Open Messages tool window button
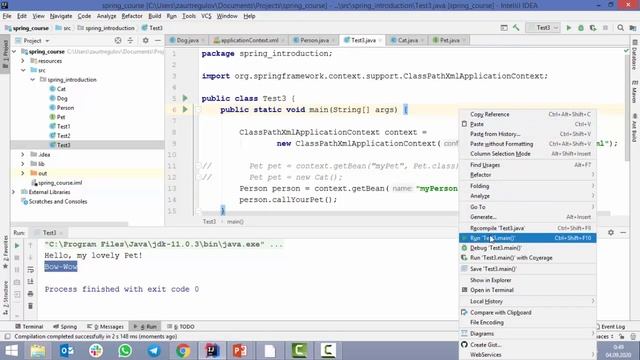 [105, 327]
